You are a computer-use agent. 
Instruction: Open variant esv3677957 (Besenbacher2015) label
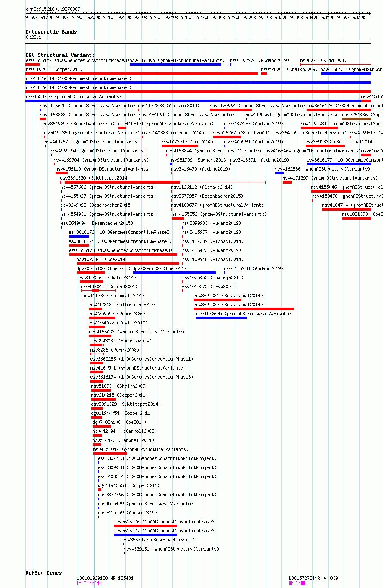(x=207, y=196)
